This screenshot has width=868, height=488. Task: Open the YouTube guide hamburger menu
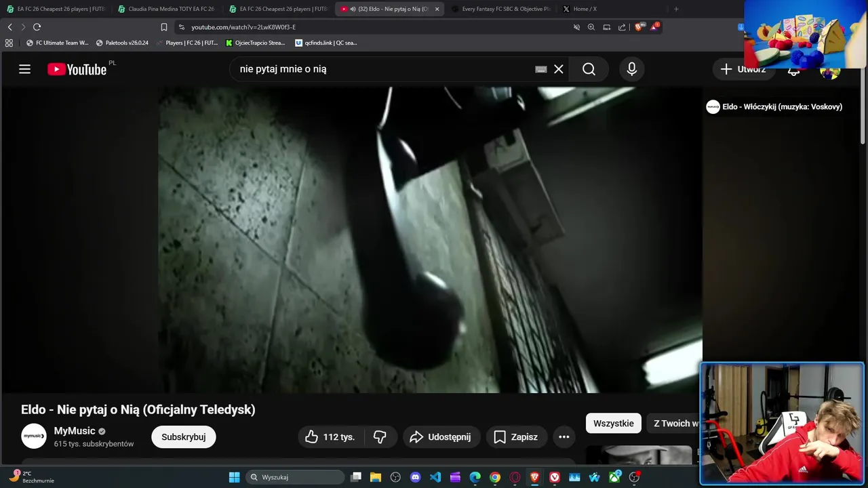[x=24, y=69]
